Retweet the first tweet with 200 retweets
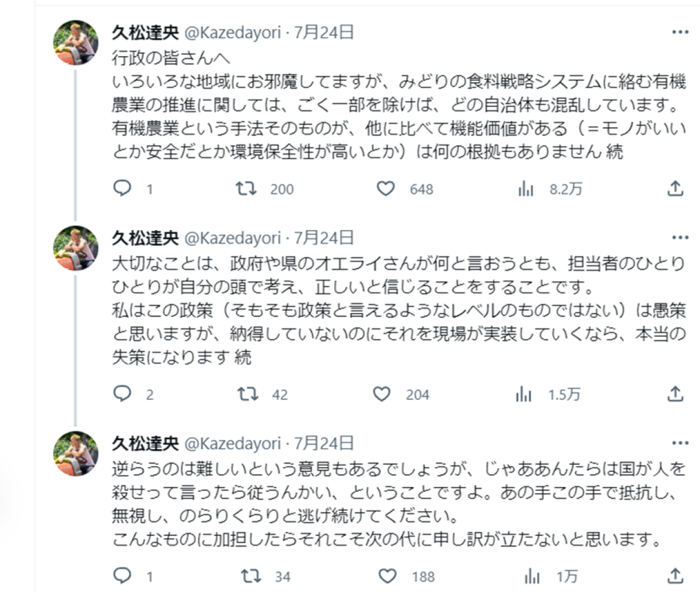 tap(246, 188)
